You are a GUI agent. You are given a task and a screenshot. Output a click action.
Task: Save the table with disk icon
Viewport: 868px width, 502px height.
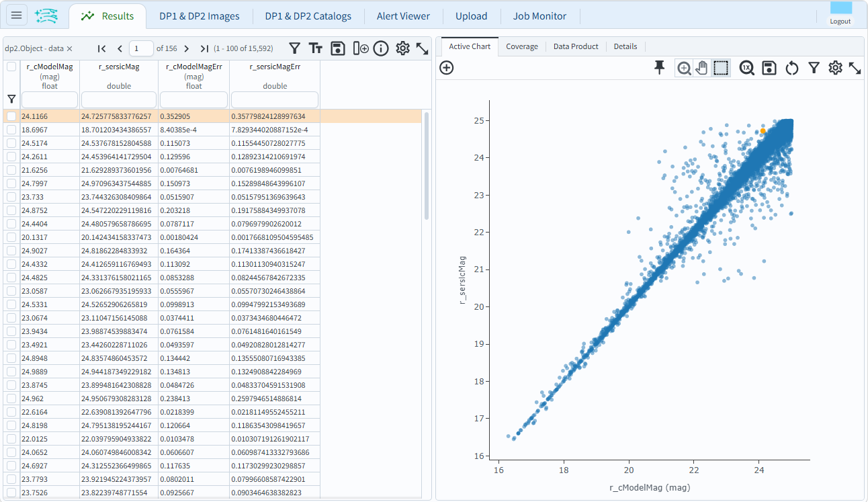pos(338,48)
